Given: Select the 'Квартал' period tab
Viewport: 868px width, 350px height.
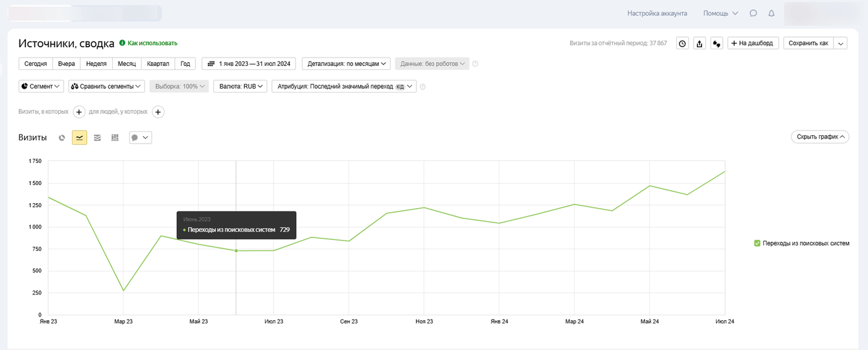Looking at the screenshot, I should tap(158, 63).
